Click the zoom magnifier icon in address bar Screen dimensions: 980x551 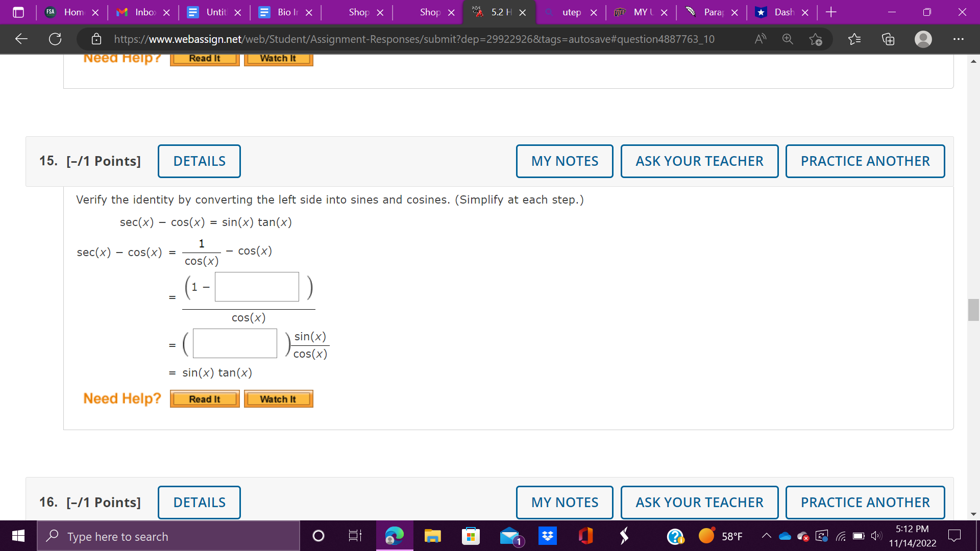coord(788,39)
